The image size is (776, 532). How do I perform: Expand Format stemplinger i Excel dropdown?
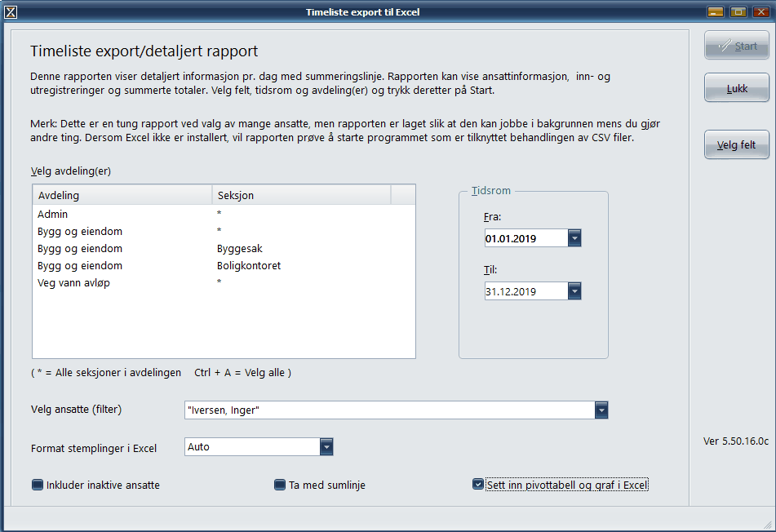coord(326,446)
